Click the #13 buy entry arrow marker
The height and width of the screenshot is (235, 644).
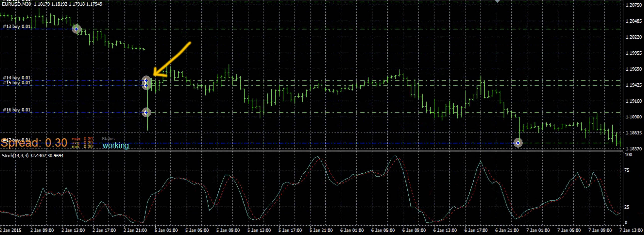[76, 29]
